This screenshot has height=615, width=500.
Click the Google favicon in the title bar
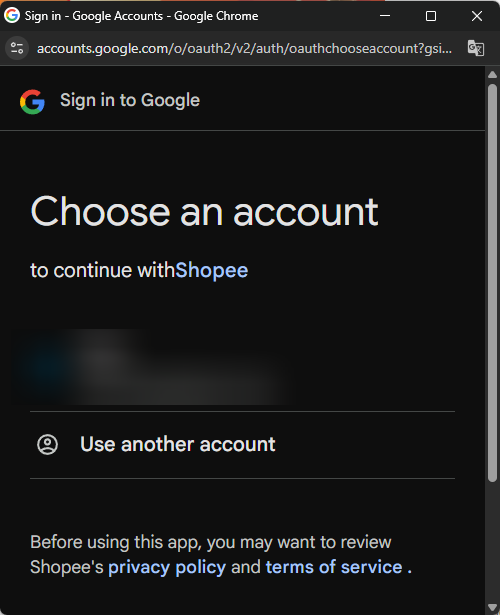click(x=12, y=15)
